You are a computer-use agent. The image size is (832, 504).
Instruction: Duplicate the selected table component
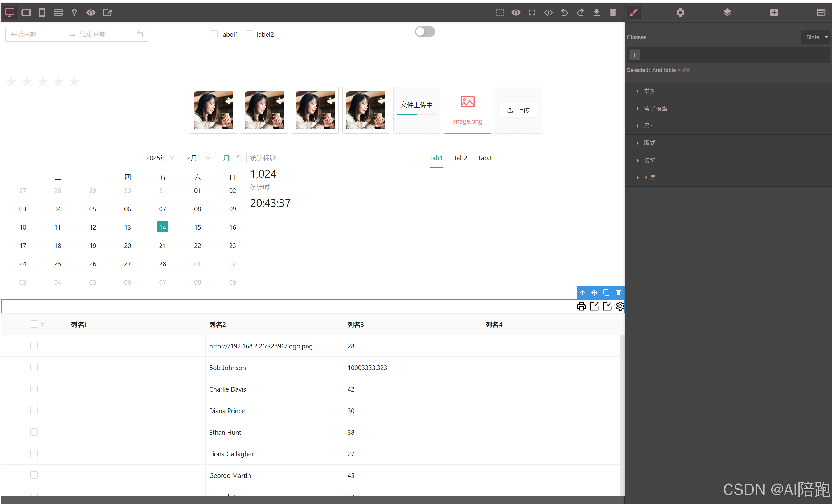click(606, 293)
